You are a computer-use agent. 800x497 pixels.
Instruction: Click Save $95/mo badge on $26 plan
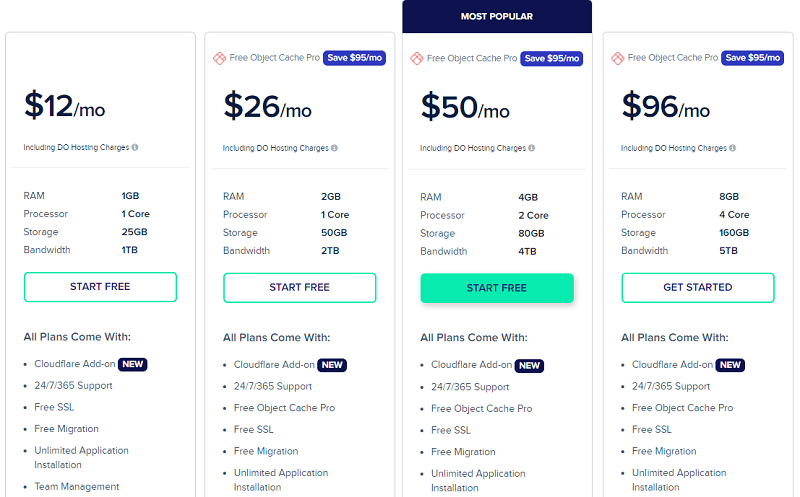tap(355, 58)
